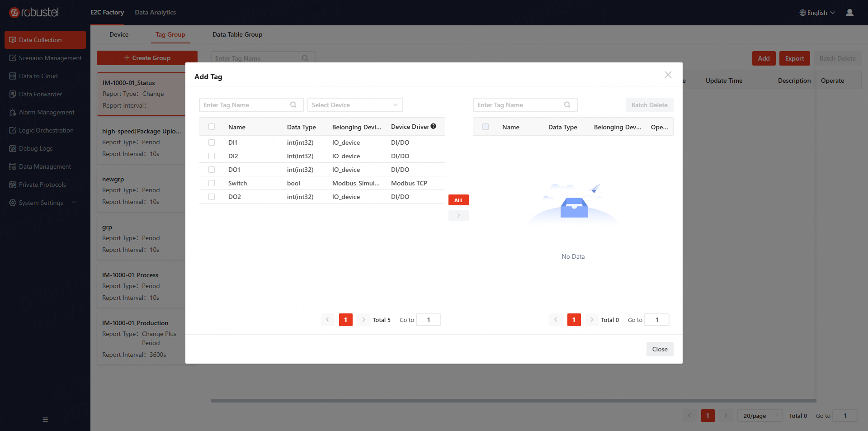The height and width of the screenshot is (431, 868).
Task: Click the user profile icon
Action: tap(849, 13)
